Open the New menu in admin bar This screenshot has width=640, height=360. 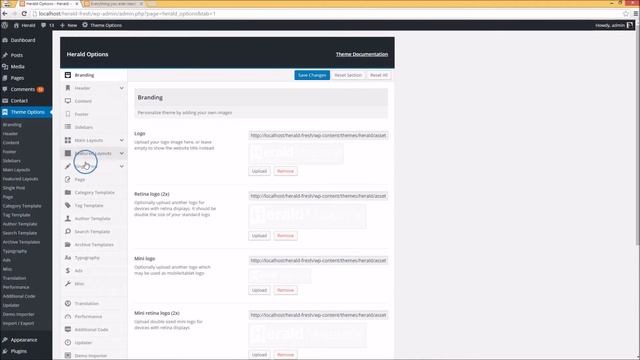coord(69,25)
